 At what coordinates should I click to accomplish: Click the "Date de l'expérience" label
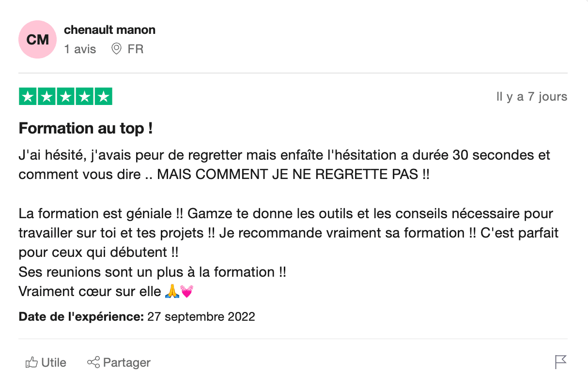(81, 317)
